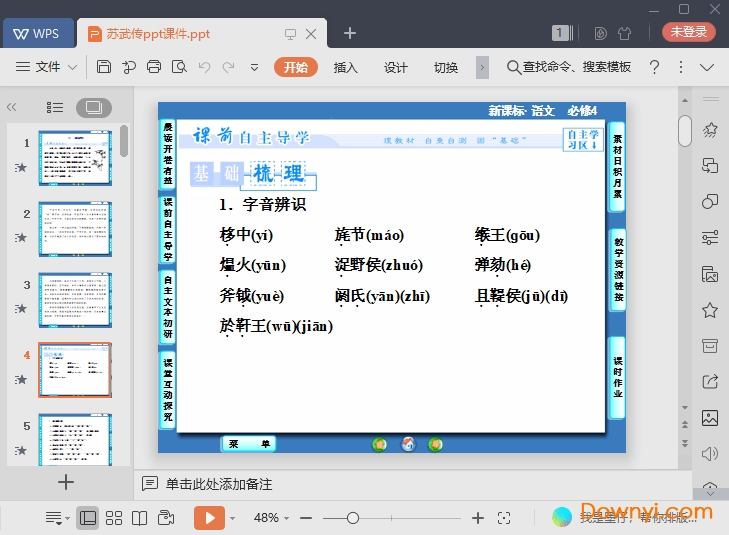This screenshot has height=535, width=729.
Task: Click the 开始 ribbon button
Action: pyautogui.click(x=295, y=67)
